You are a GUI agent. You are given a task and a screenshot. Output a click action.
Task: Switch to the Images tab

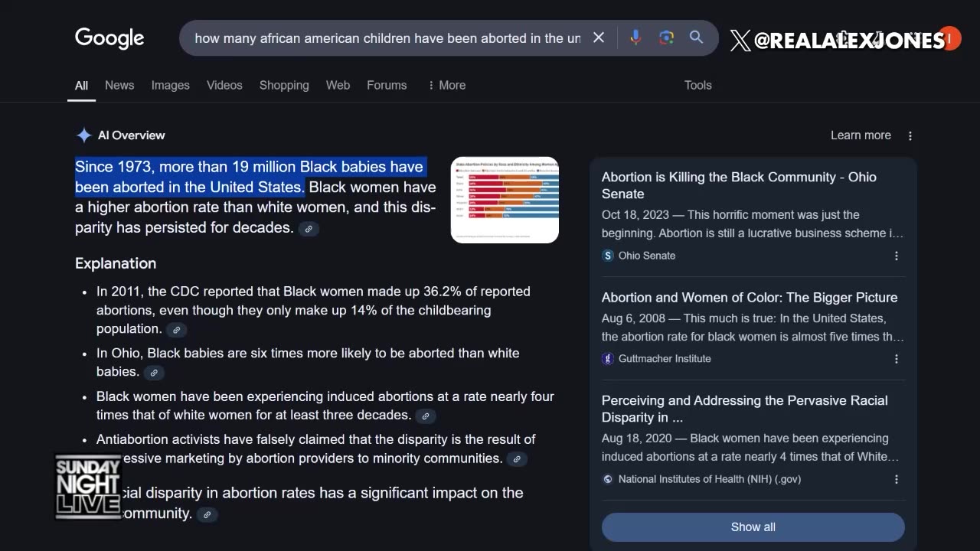click(x=170, y=85)
